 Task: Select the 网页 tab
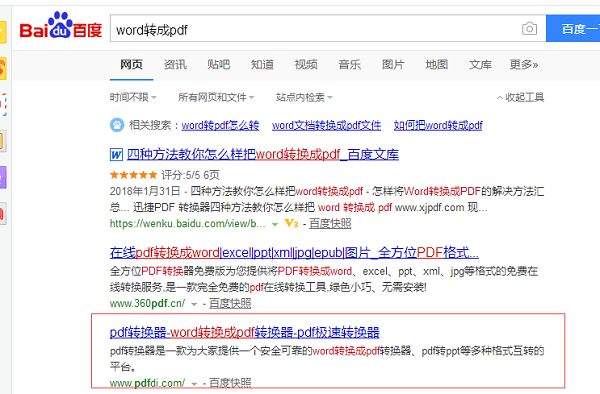click(x=131, y=65)
